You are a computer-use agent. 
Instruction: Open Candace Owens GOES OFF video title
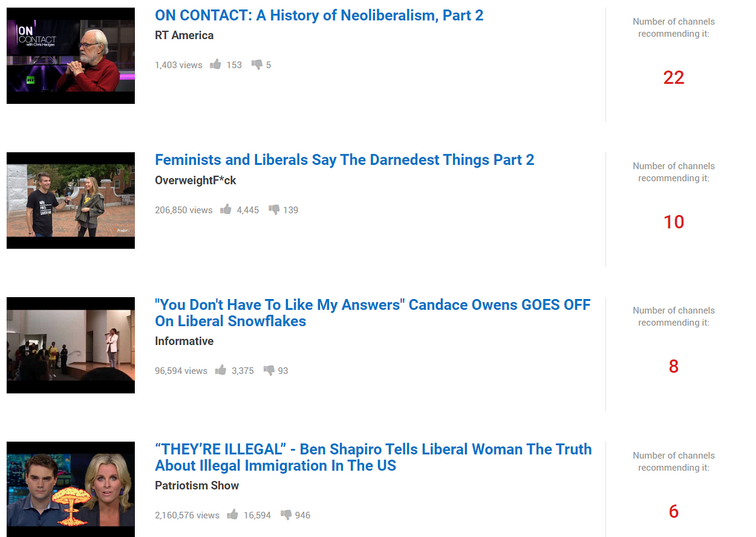click(x=373, y=313)
